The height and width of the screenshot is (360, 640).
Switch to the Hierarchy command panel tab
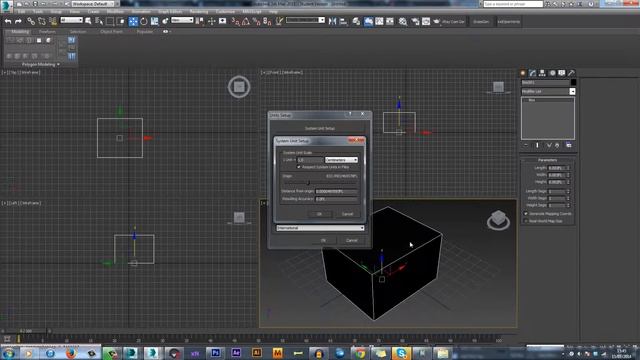542,73
